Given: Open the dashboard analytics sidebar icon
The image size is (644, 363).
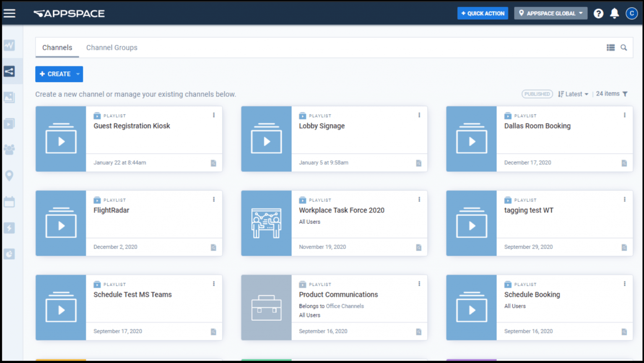Looking at the screenshot, I should [9, 45].
